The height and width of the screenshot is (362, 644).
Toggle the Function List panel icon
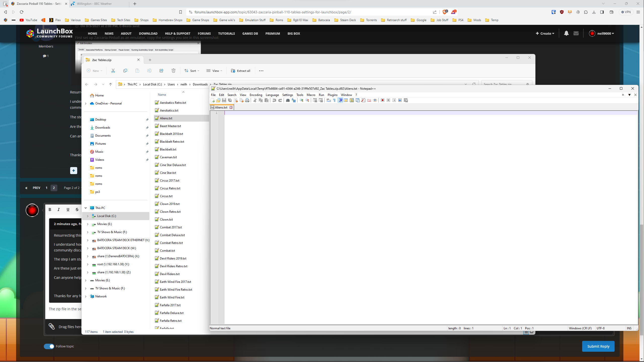pyautogui.click(x=363, y=100)
